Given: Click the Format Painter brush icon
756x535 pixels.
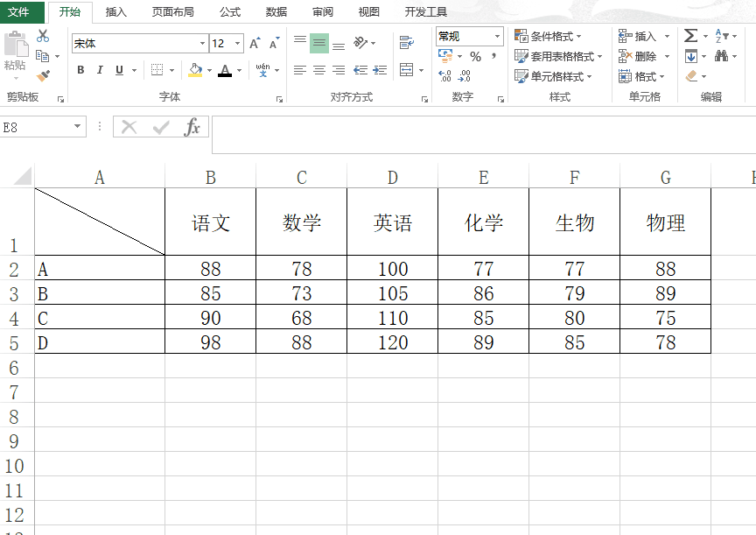Looking at the screenshot, I should click(x=43, y=75).
